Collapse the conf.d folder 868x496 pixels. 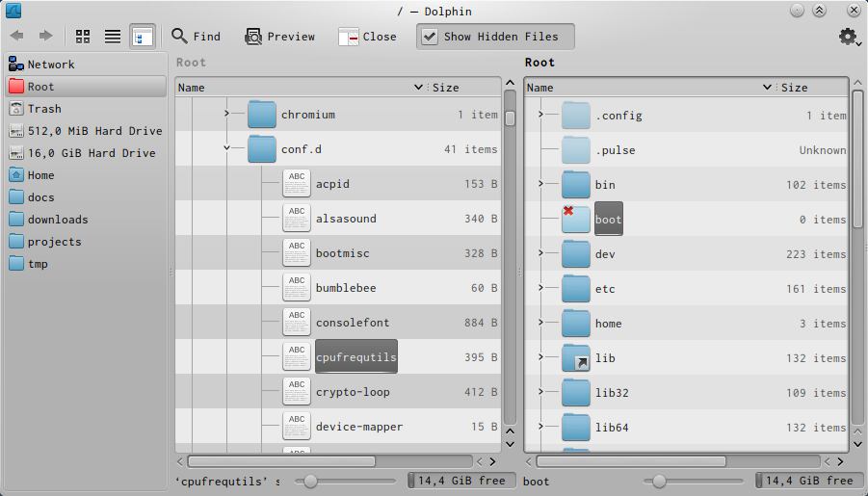pos(226,147)
